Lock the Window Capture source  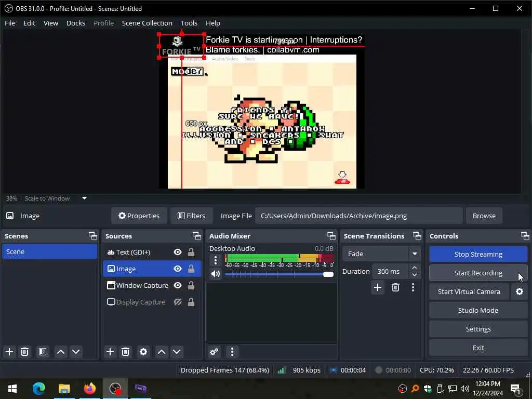(191, 285)
